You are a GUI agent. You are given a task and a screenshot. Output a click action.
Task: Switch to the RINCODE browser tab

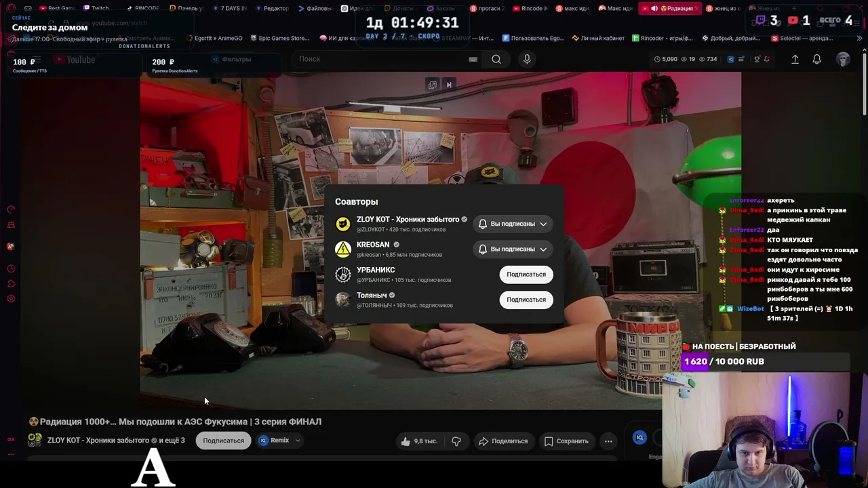(x=143, y=8)
